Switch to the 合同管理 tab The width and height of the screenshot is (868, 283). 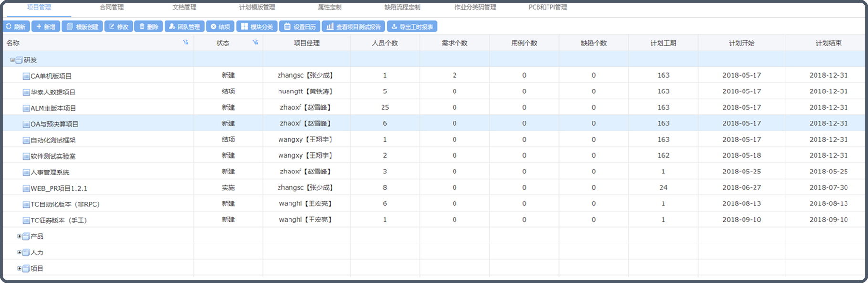(112, 7)
